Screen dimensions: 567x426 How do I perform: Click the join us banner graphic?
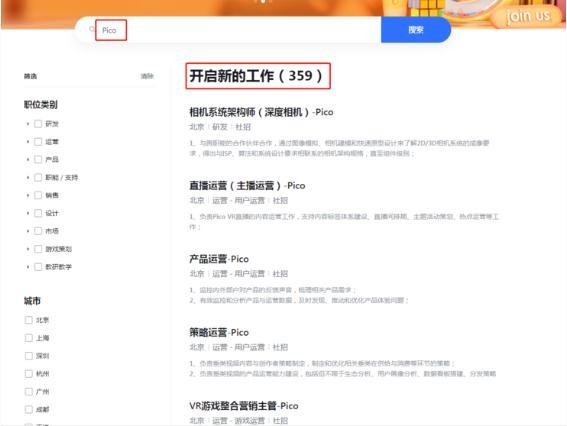[528, 16]
